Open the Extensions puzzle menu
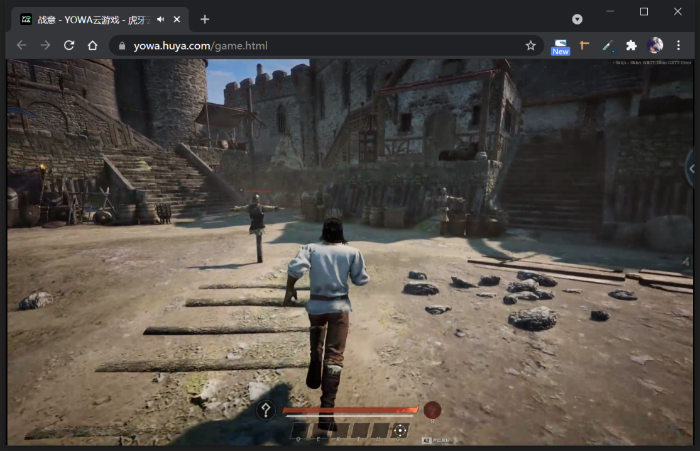Viewport: 700px width, 451px height. coord(631,45)
